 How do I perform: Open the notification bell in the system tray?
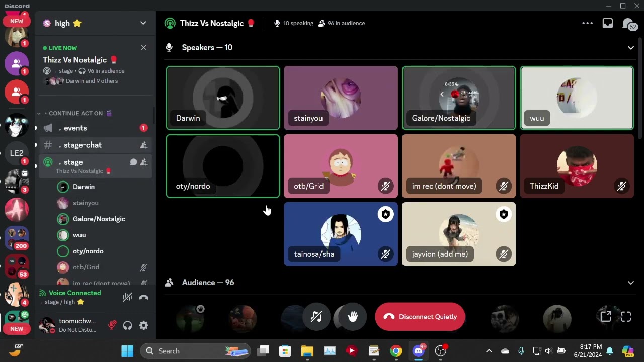(610, 351)
